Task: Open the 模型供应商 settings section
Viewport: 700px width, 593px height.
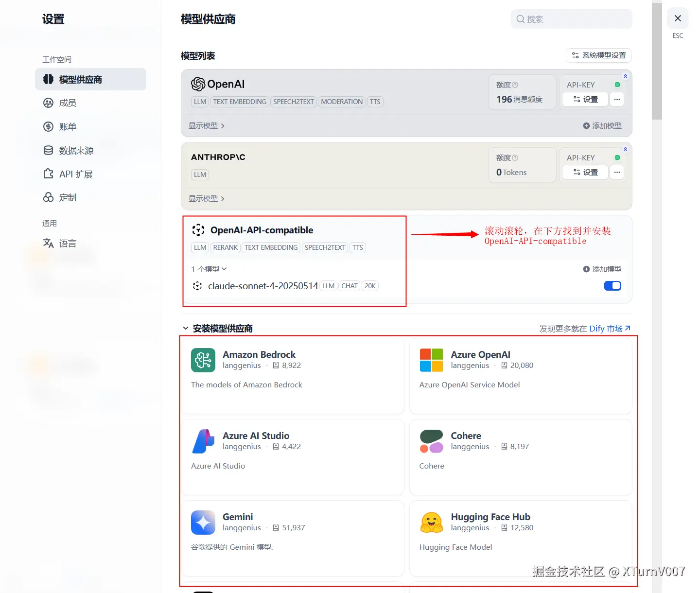Action: [x=90, y=79]
